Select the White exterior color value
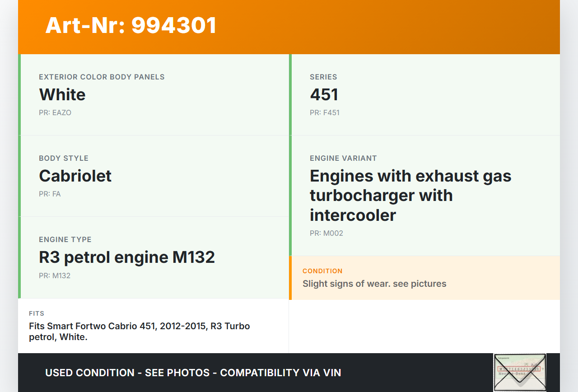578x392 pixels. 62,95
